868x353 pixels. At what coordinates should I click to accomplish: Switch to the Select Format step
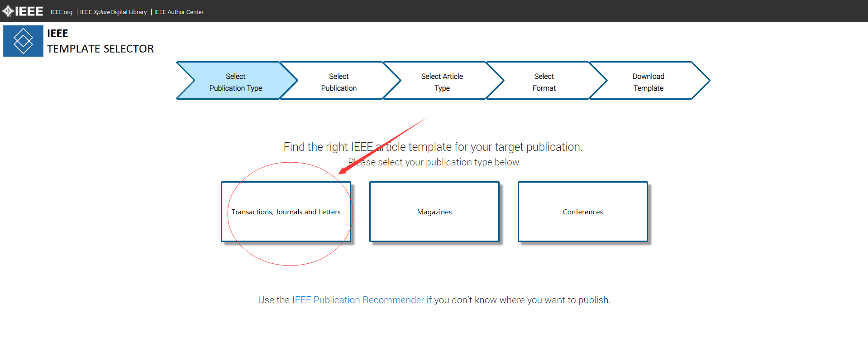tap(544, 81)
